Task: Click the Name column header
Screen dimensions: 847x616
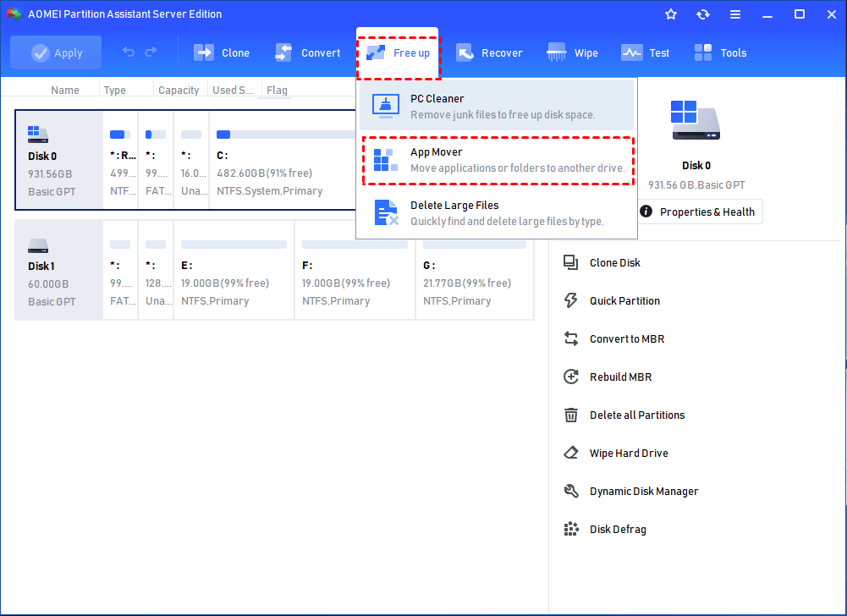Action: click(x=65, y=91)
